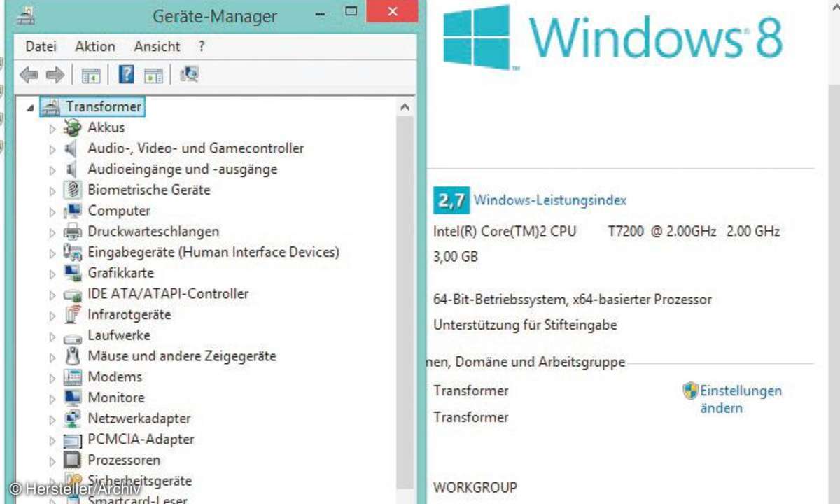840x504 pixels.
Task: Select the Computer tree row label
Action: coord(119,211)
